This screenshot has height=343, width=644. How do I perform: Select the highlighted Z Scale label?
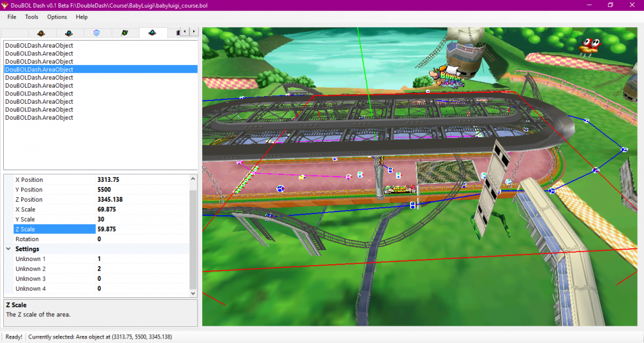[55, 229]
